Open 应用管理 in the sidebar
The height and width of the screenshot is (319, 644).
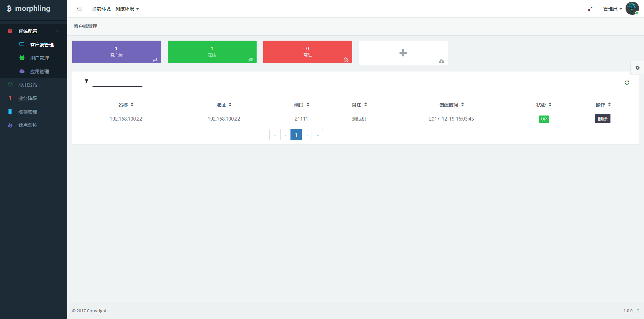[x=40, y=72]
